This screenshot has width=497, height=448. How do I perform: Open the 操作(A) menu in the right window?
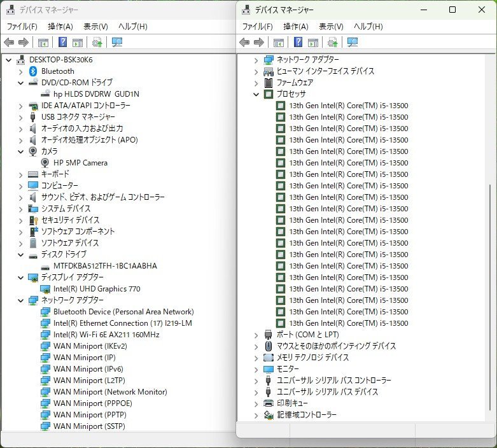coord(295,27)
